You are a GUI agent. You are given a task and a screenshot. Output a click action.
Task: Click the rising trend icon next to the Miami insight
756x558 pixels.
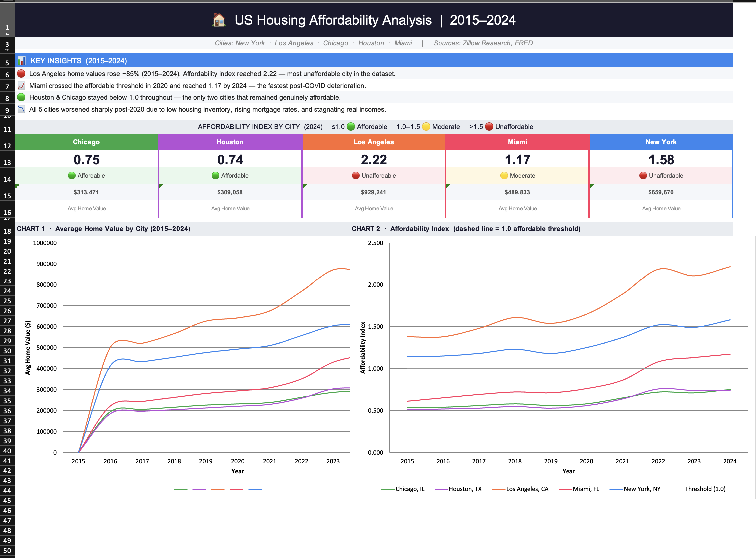pyautogui.click(x=21, y=86)
